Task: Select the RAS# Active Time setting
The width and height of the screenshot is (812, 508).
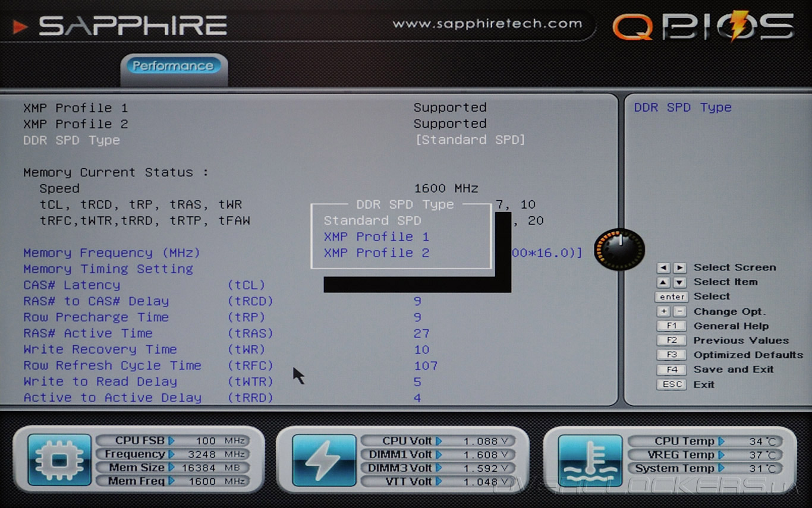Action: tap(149, 333)
